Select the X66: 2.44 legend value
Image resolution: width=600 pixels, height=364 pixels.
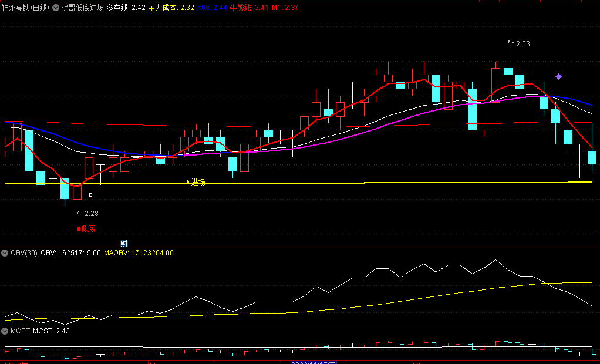pos(212,8)
